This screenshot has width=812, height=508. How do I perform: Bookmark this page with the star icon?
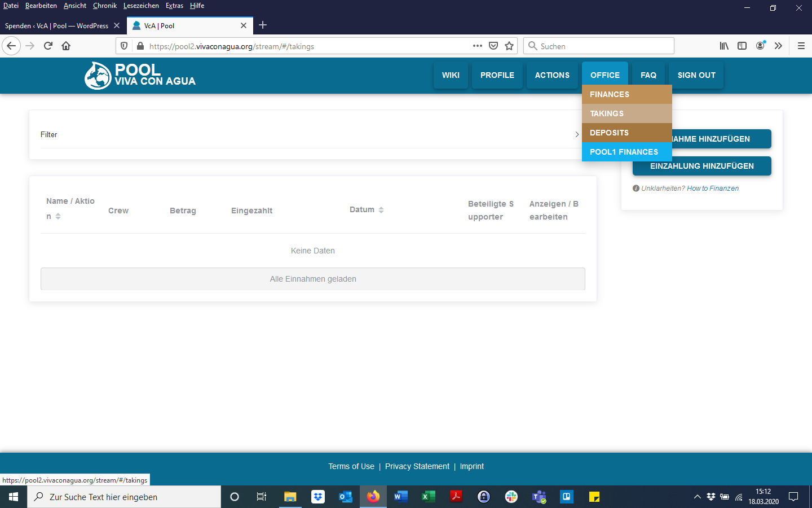pyautogui.click(x=509, y=46)
